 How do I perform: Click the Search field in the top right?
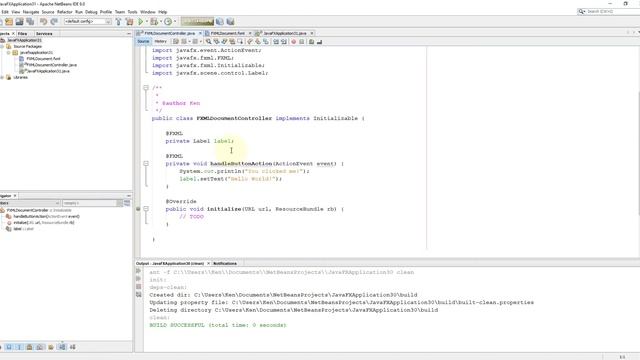(x=608, y=11)
